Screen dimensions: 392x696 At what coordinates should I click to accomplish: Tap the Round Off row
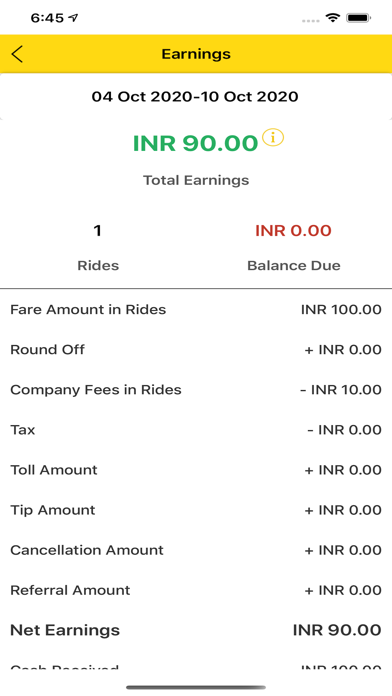(x=196, y=349)
